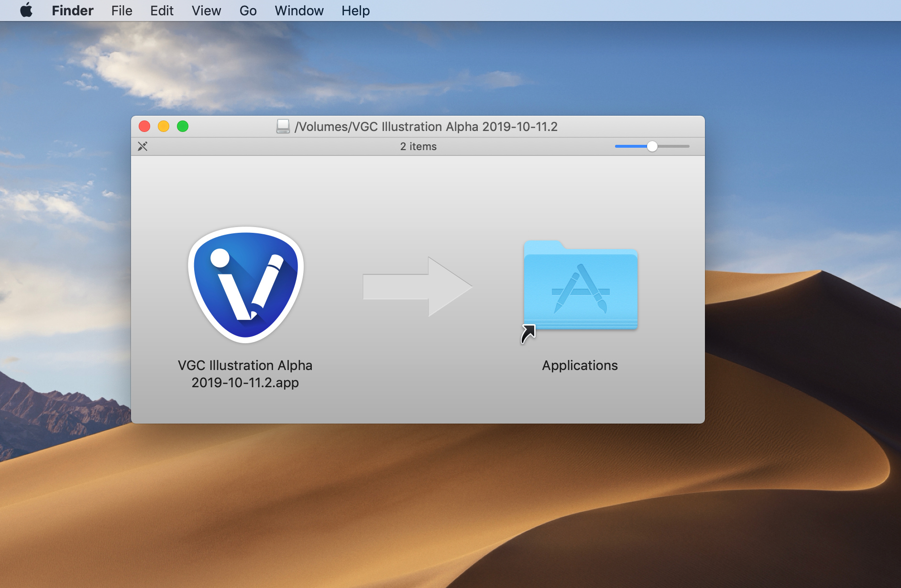Click the 'Applications' folder label

coord(580,366)
